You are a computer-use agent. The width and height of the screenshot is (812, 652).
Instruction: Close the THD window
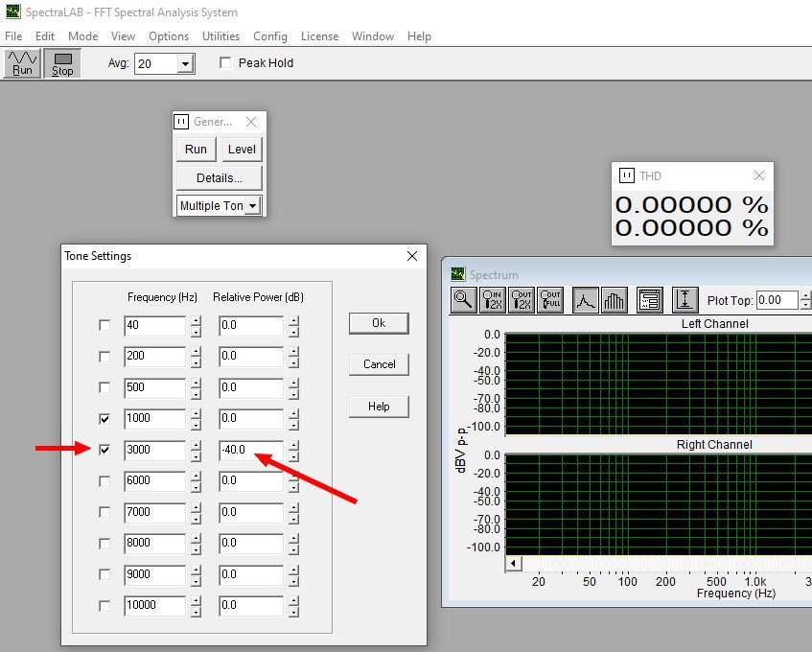pyautogui.click(x=759, y=175)
